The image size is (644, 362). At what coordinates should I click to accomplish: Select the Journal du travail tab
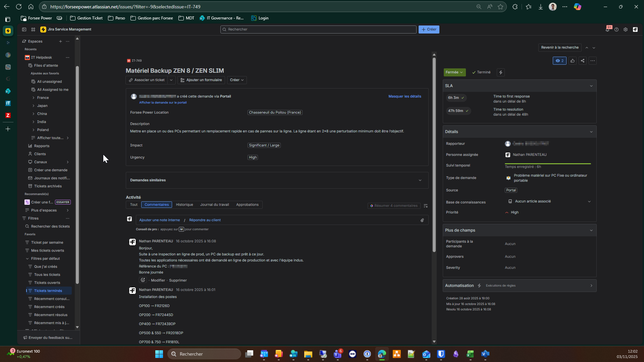[214, 205]
